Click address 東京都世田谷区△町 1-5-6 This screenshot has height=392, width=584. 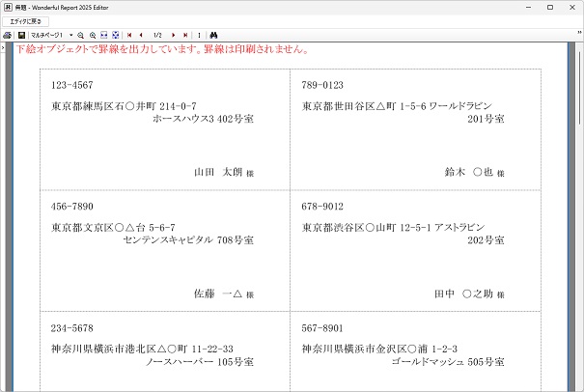tap(364, 106)
